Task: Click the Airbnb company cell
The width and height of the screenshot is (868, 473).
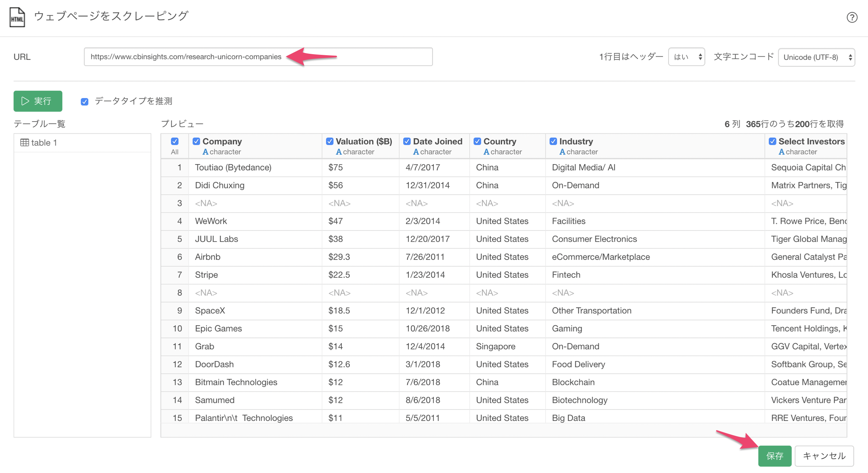Action: pos(255,257)
